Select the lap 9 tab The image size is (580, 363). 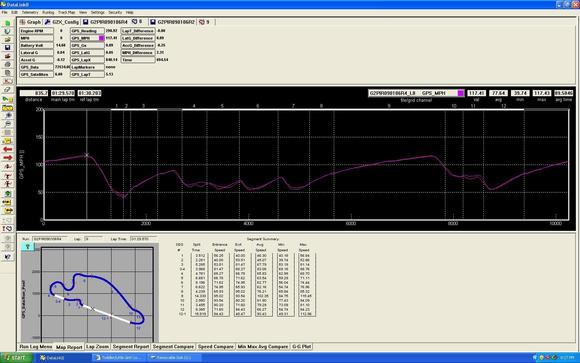click(205, 22)
